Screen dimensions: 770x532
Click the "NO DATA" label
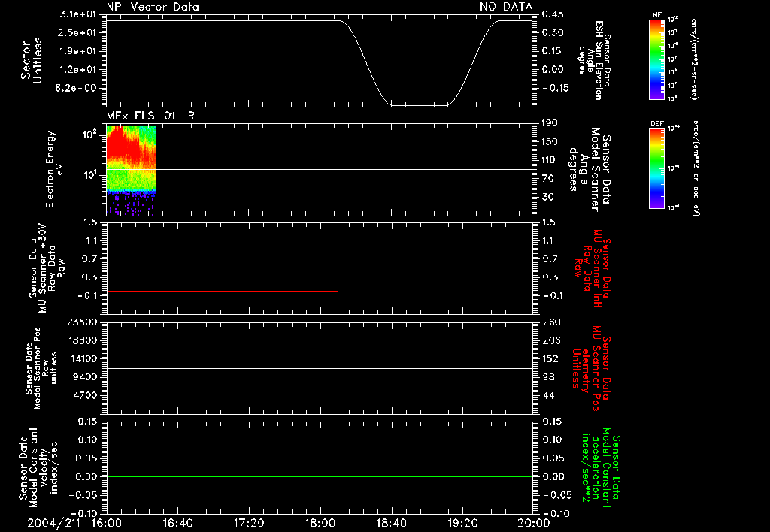[506, 6]
